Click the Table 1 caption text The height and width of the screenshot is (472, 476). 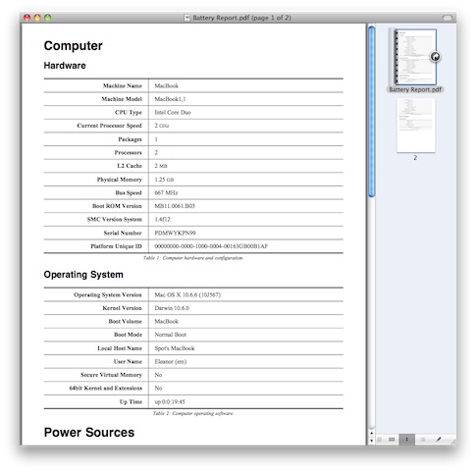[x=193, y=258]
